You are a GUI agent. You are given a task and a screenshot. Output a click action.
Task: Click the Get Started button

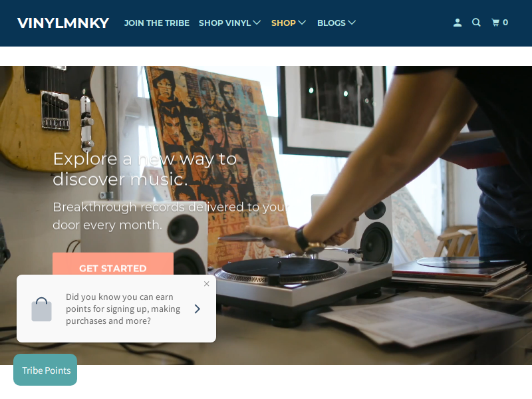(x=113, y=264)
